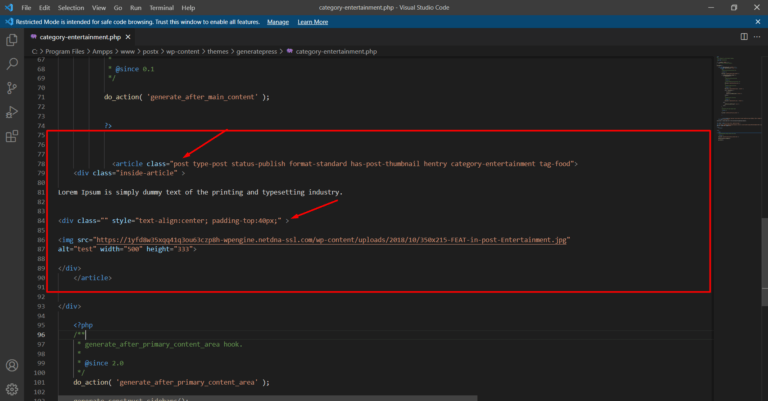The image size is (768, 401).
Task: Click the code minimap overview
Action: click(739, 98)
